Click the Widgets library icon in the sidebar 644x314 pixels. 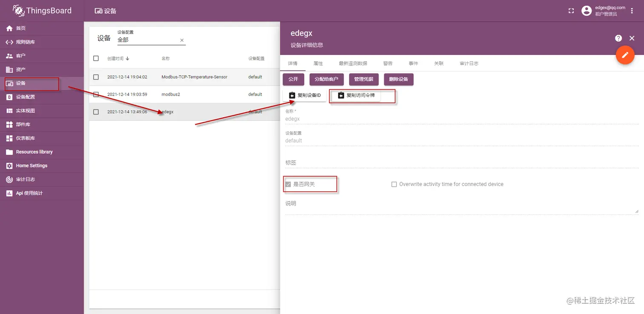point(9,124)
